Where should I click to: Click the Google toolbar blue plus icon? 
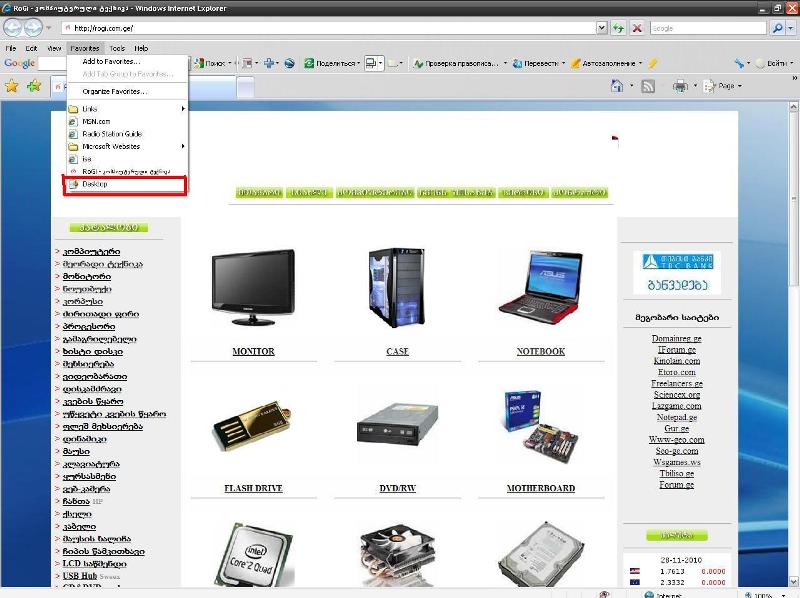point(268,63)
